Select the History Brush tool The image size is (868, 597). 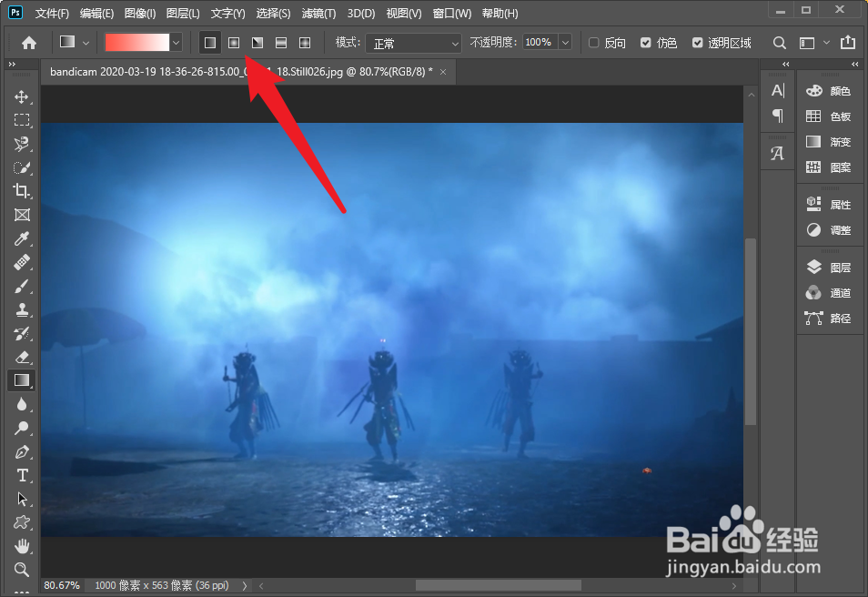click(22, 333)
